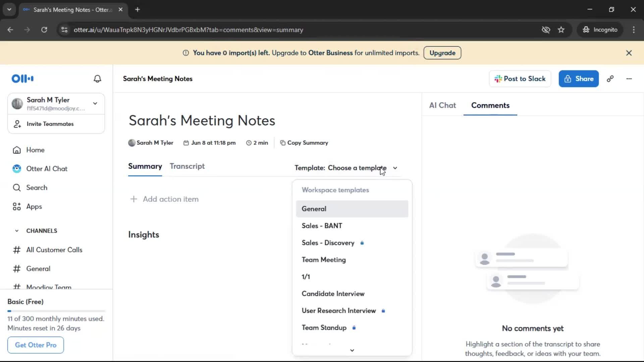Click Get Otter Pro button
The height and width of the screenshot is (362, 644).
(36, 345)
